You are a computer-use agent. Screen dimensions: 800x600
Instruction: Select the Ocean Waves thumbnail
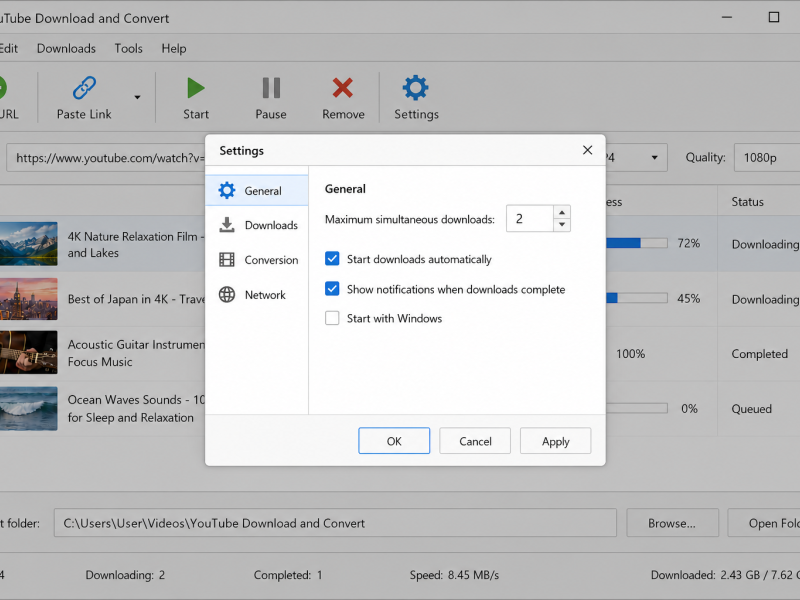(x=29, y=408)
